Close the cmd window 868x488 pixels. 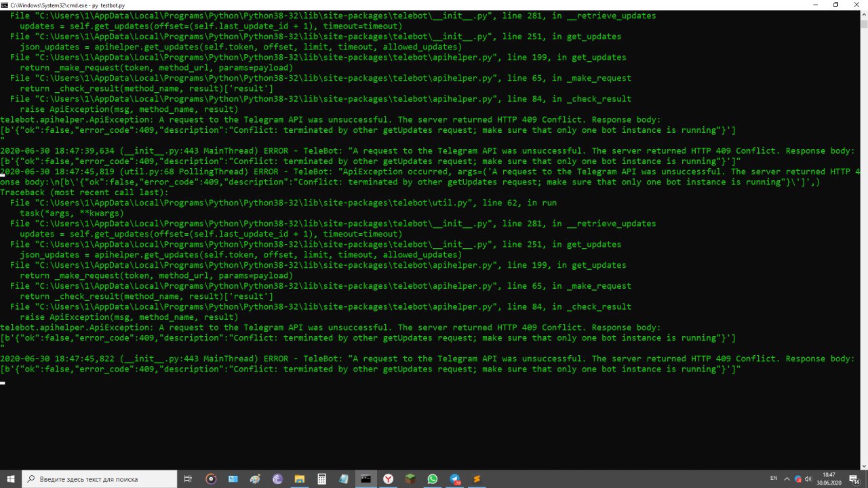click(x=856, y=5)
